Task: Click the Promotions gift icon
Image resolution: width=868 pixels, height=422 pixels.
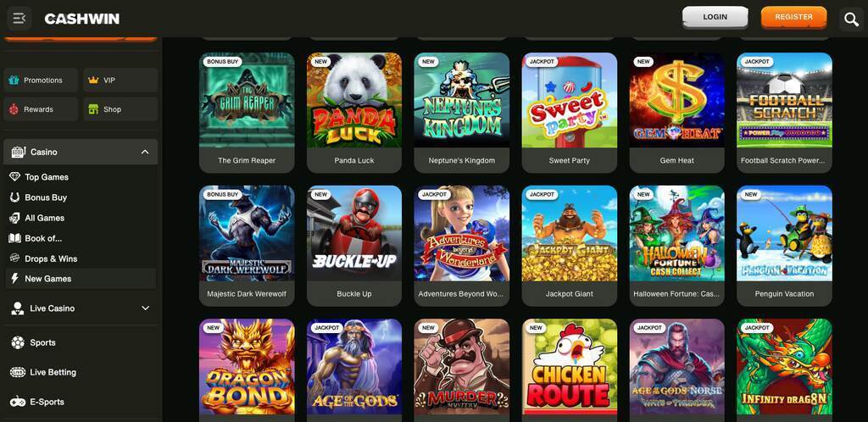Action: click(x=14, y=81)
